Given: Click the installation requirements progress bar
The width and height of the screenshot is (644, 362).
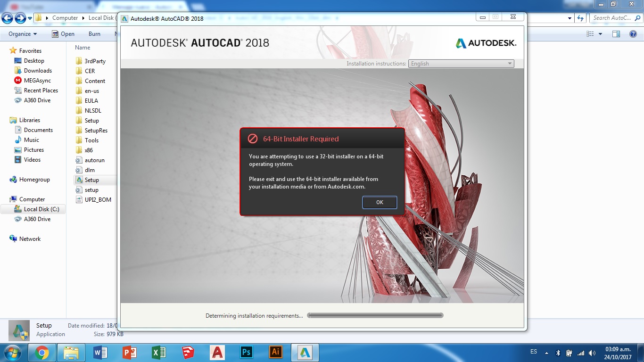Looking at the screenshot, I should pyautogui.click(x=375, y=315).
